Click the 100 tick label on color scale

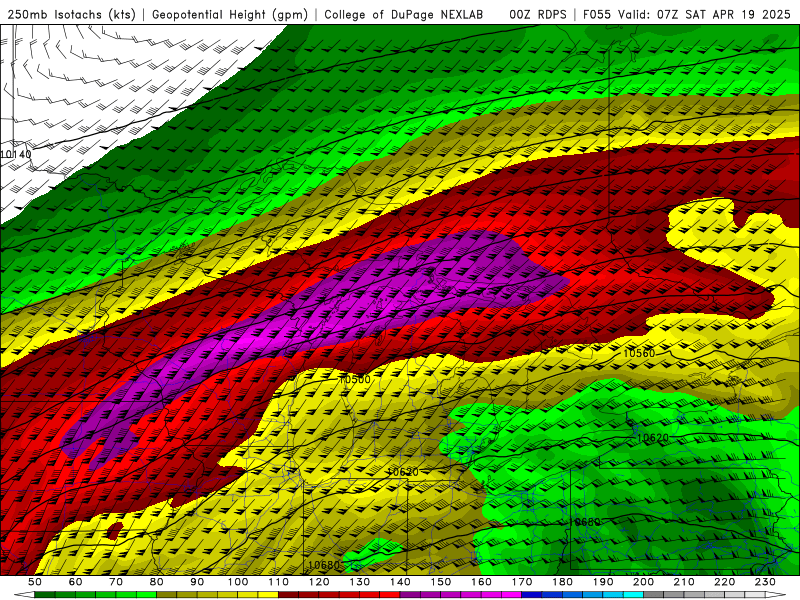coord(238,582)
